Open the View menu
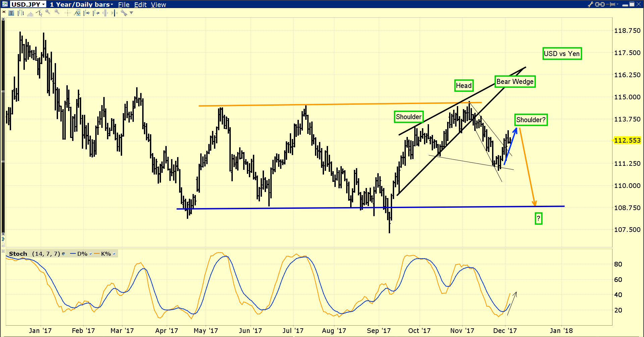This screenshot has height=337, width=644. (158, 5)
